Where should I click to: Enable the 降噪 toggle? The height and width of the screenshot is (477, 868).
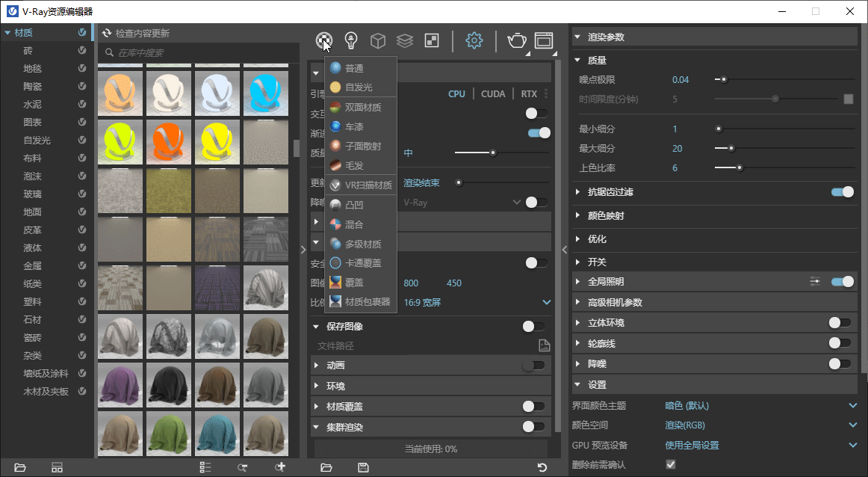pos(843,363)
